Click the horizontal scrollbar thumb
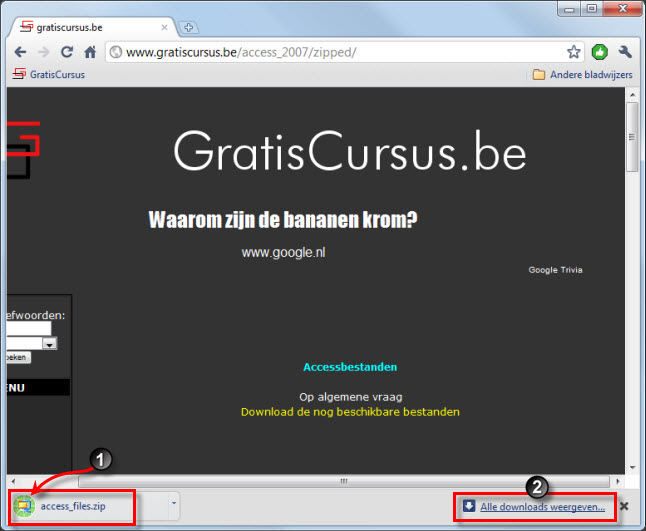Image resolution: width=646 pixels, height=531 pixels. pyautogui.click(x=344, y=481)
